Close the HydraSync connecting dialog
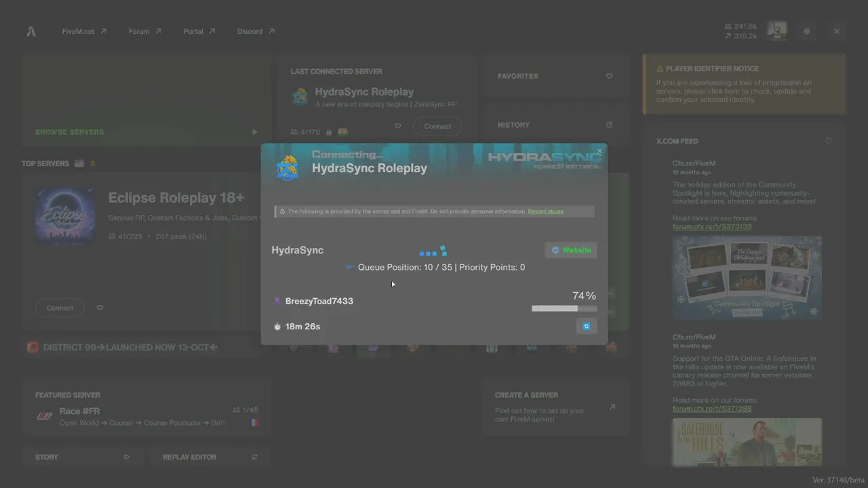 (x=599, y=151)
